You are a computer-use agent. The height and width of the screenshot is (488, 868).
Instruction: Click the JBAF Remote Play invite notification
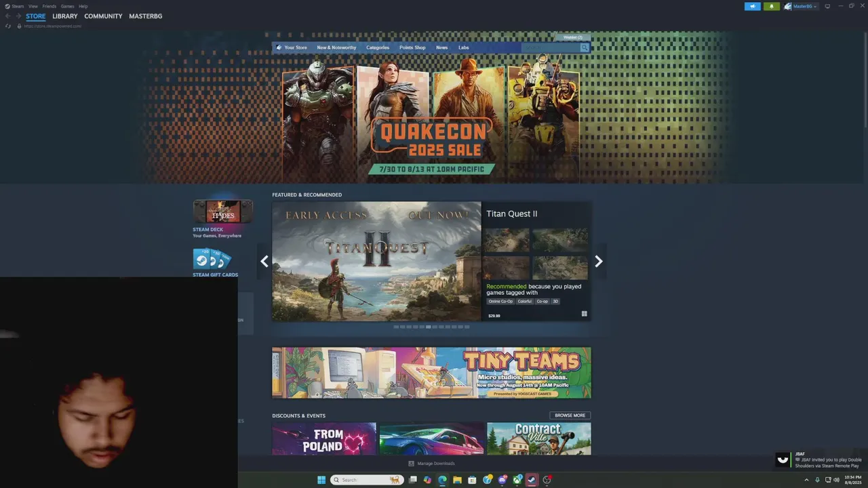819,460
